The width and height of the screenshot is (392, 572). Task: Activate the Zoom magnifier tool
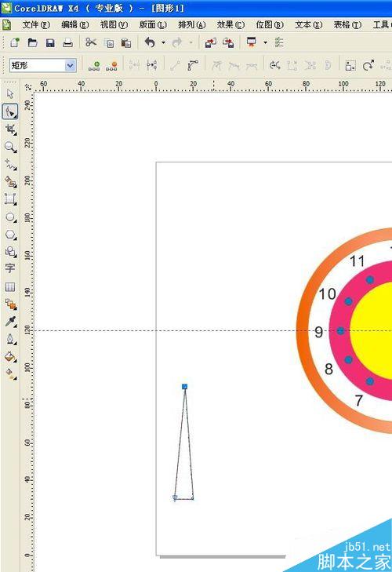click(10, 147)
